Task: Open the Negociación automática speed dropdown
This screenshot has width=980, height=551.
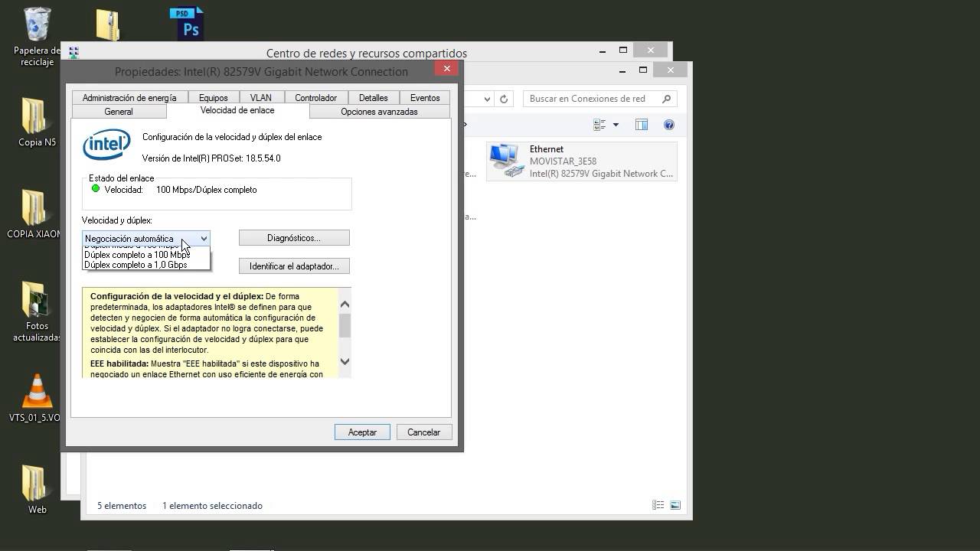Action: click(145, 239)
